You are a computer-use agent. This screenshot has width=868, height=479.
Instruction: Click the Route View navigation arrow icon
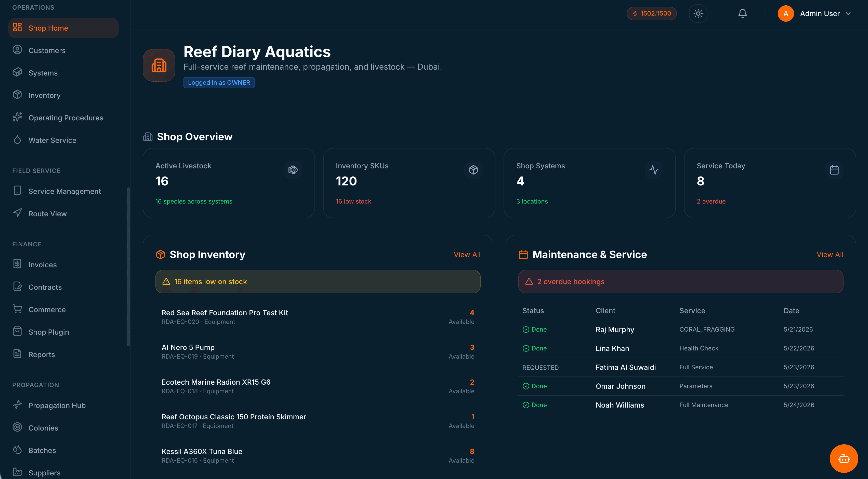[x=17, y=213]
